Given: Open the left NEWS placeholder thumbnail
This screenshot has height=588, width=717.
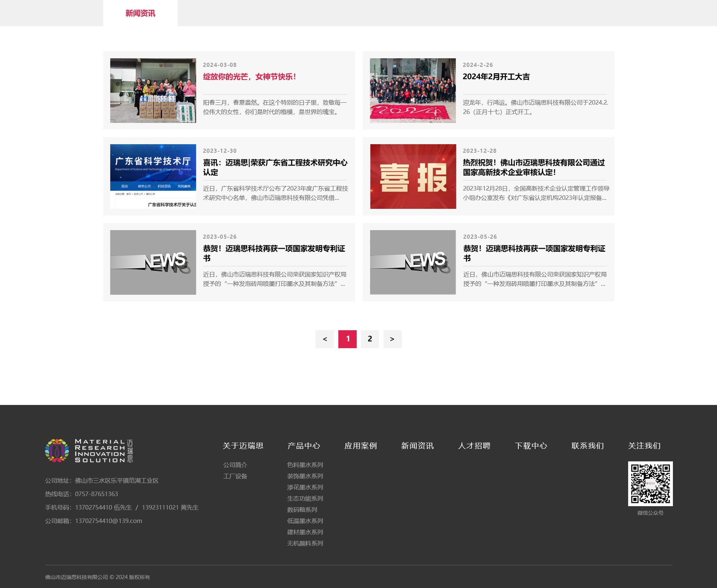Looking at the screenshot, I should pos(153,262).
